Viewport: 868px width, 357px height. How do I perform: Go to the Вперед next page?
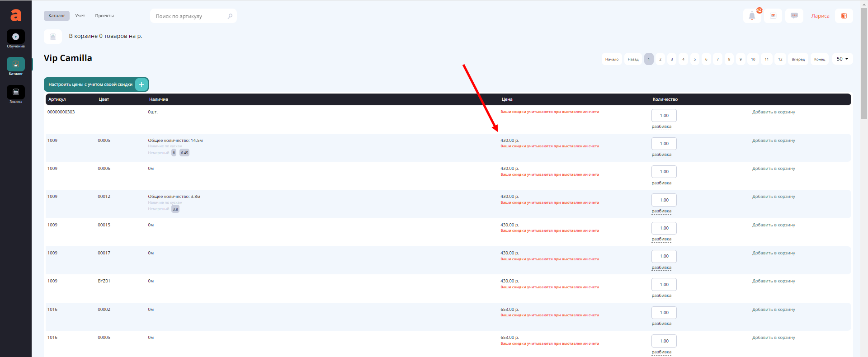pos(798,59)
